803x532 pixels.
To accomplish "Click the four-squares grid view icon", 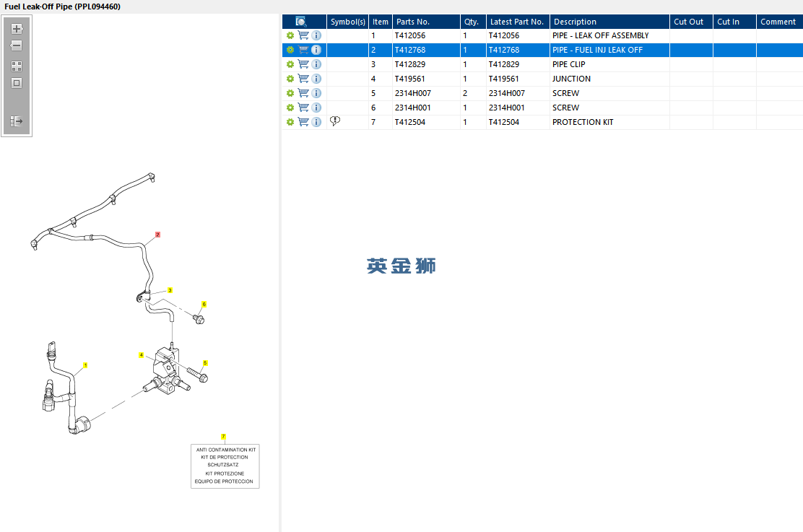I will pyautogui.click(x=17, y=66).
